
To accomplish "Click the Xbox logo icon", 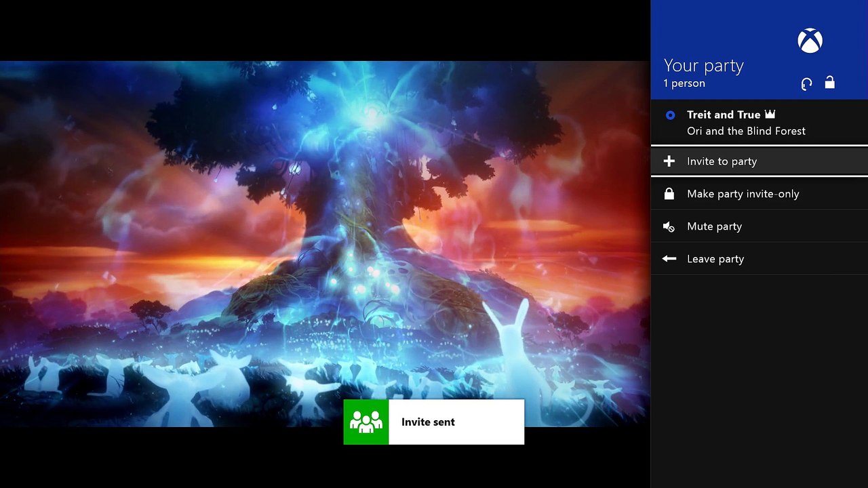I will [x=810, y=41].
